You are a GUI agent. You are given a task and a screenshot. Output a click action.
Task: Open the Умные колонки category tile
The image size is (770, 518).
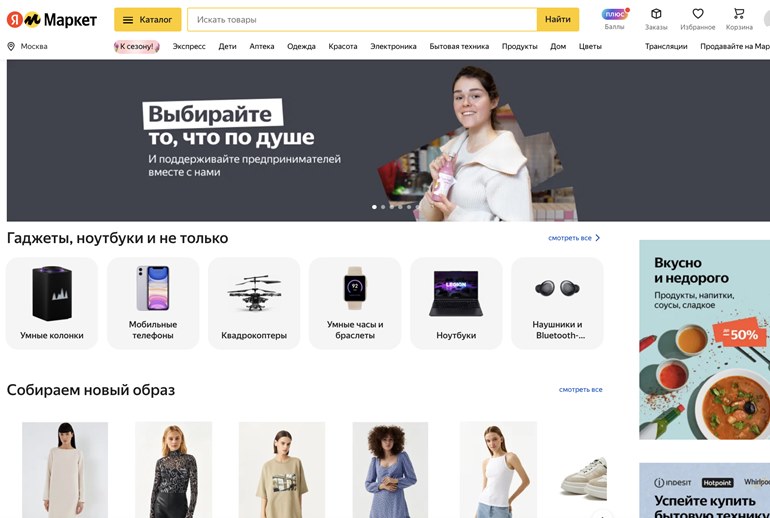pos(52,303)
